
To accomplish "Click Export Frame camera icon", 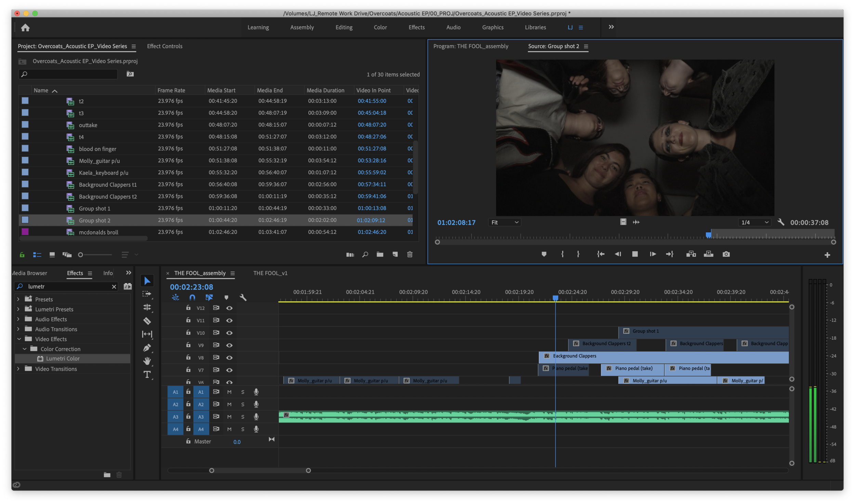I will coord(726,254).
